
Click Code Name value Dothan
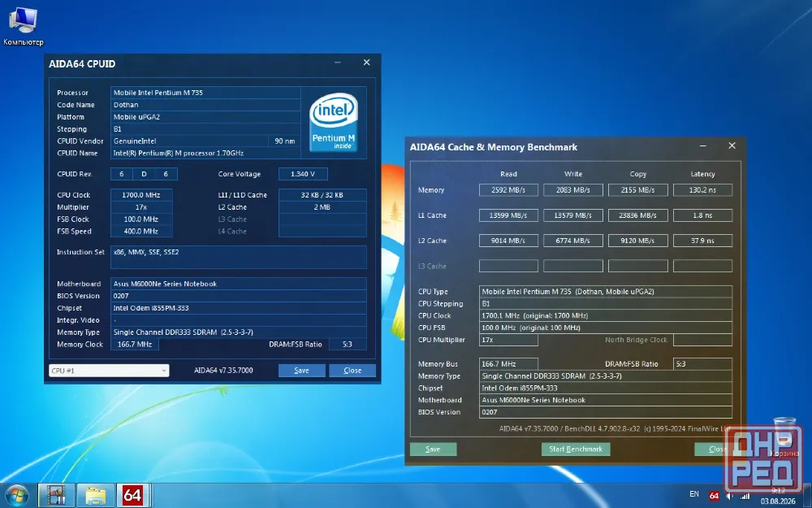(x=205, y=105)
